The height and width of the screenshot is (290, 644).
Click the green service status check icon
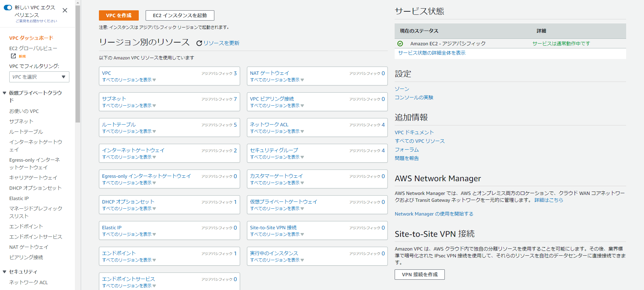click(400, 44)
